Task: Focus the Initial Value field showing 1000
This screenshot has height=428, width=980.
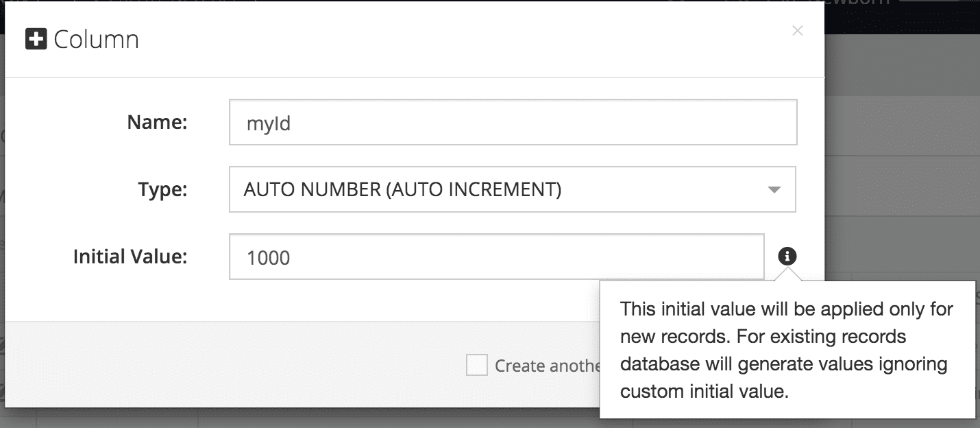Action: pos(497,257)
